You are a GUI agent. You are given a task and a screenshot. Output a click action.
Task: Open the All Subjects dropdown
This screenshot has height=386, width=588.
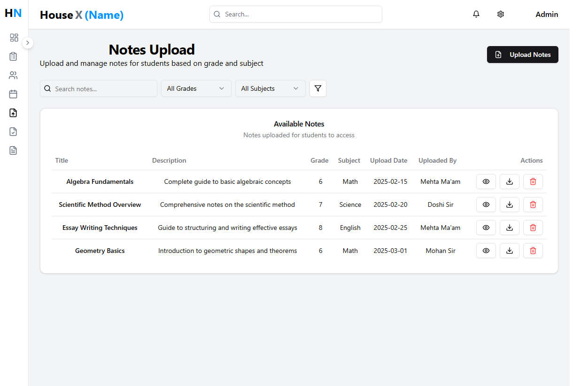pyautogui.click(x=271, y=88)
